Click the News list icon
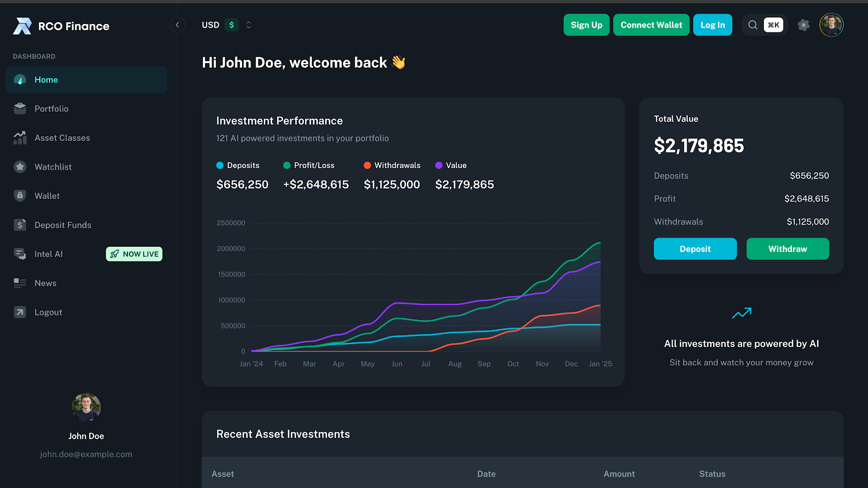The width and height of the screenshot is (868, 488). [20, 283]
